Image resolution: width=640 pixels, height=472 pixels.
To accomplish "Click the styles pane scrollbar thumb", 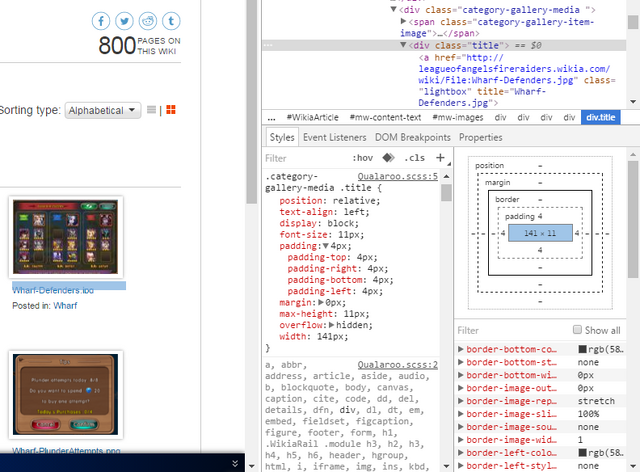I will point(446,193).
